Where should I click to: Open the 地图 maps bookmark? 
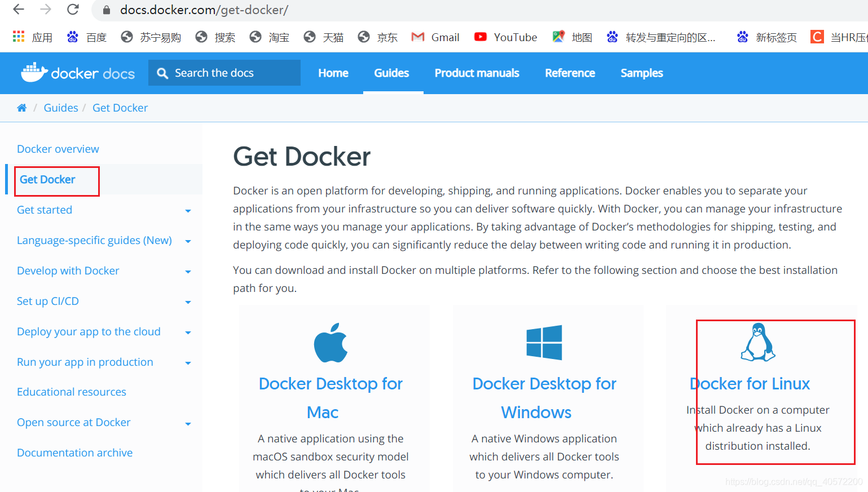(572, 37)
